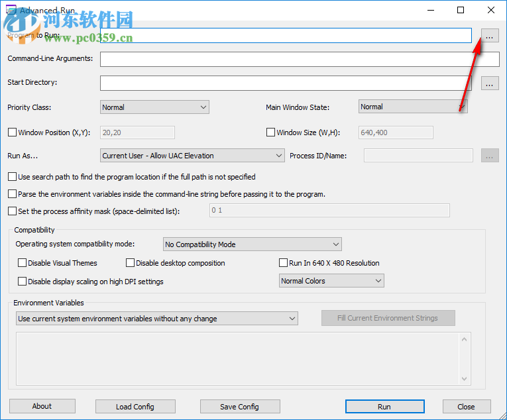Click the Program to Run text field
507x420 pixels.
286,36
